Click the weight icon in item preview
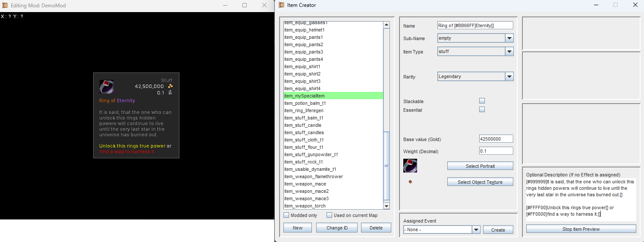Image resolution: width=644 pixels, height=242 pixels. (x=170, y=93)
